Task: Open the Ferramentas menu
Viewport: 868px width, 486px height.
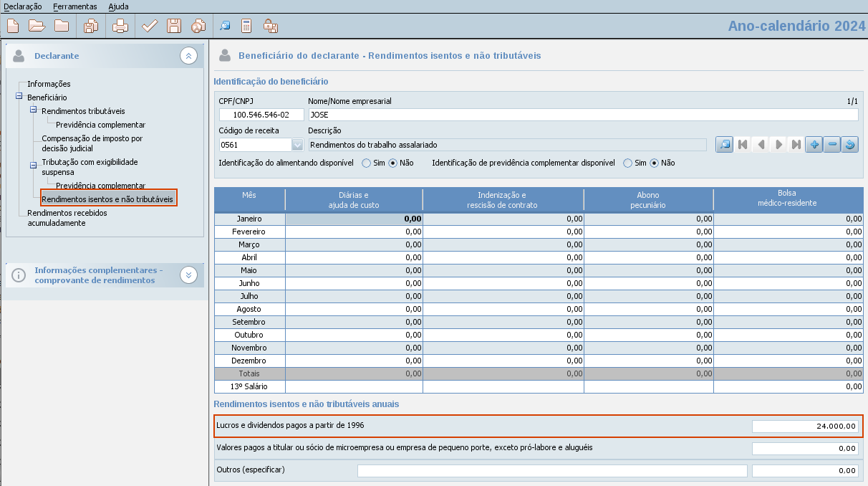Action: 75,6
